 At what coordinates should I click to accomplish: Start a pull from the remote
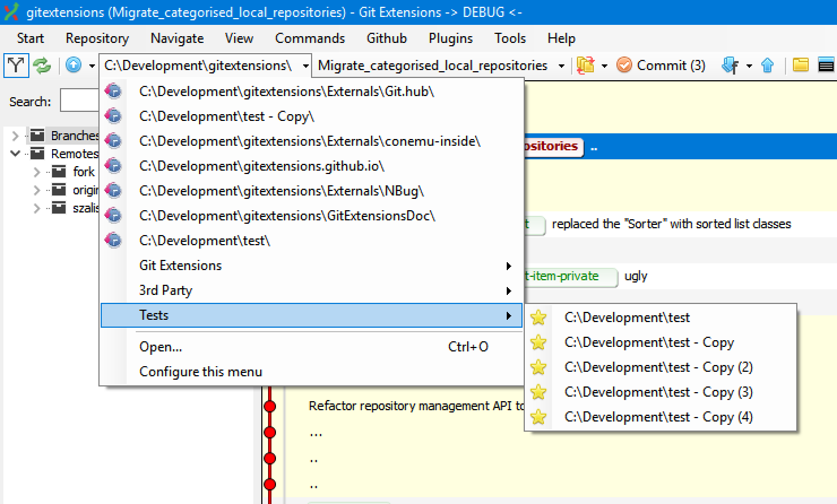coord(730,65)
